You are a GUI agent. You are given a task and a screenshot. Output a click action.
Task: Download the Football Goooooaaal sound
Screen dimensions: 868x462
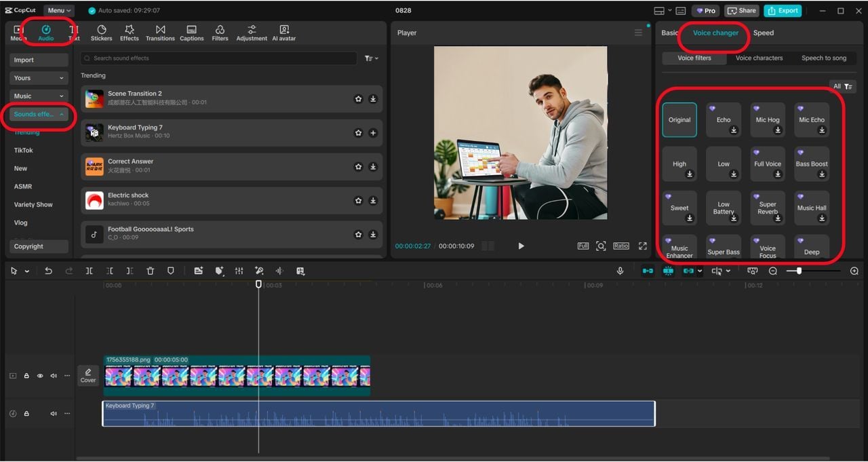[373, 235]
